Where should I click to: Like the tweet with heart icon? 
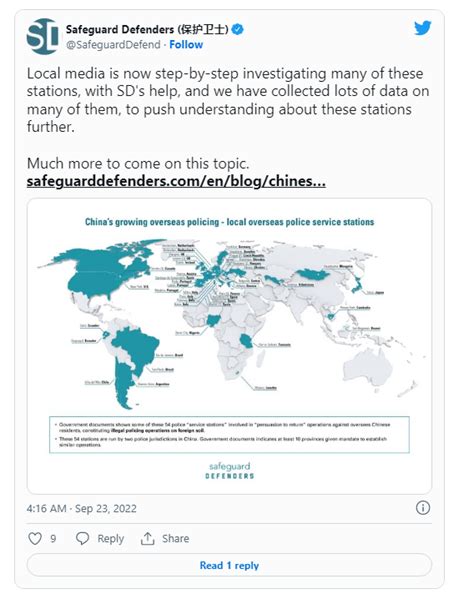(35, 538)
